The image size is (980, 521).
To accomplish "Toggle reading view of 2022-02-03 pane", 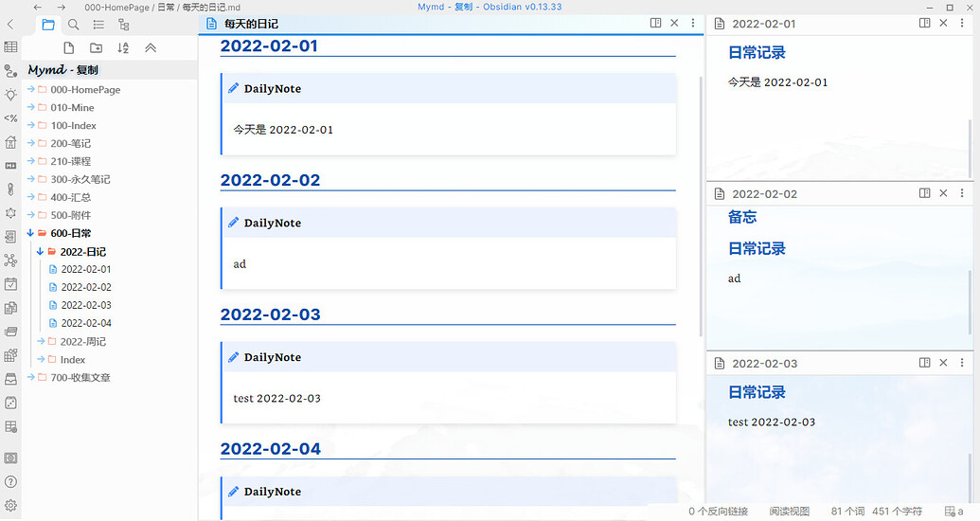I will pos(925,363).
